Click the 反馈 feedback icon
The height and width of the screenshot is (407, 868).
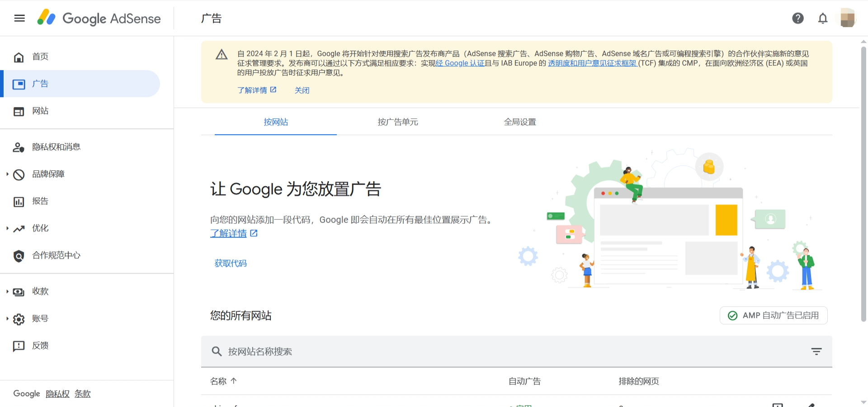pyautogui.click(x=19, y=346)
